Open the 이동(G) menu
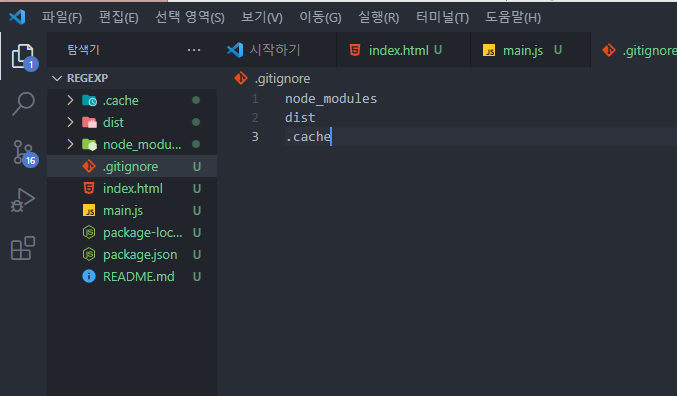 320,17
